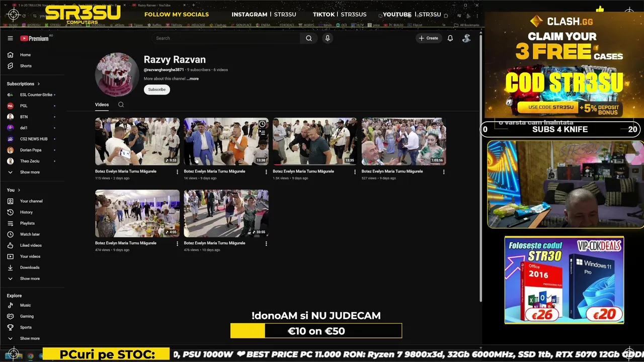Image resolution: width=644 pixels, height=362 pixels.
Task: Open the notifications bell
Action: (x=450, y=38)
